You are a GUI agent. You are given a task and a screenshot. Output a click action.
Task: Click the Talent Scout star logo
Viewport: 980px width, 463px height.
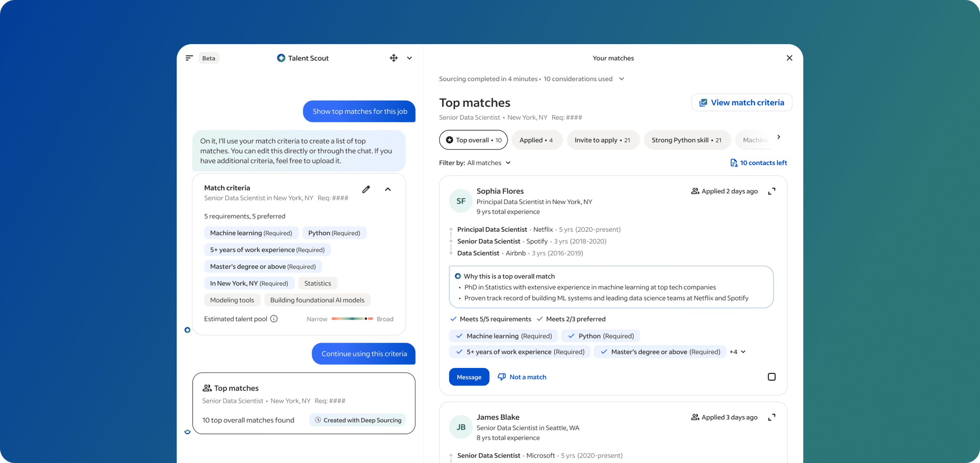pyautogui.click(x=280, y=58)
